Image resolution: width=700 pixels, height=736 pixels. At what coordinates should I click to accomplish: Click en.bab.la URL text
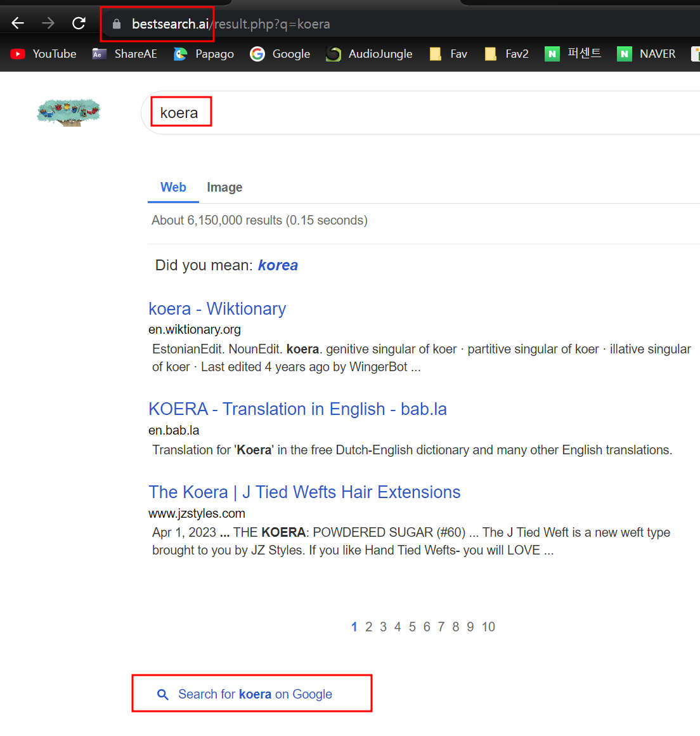coord(174,430)
